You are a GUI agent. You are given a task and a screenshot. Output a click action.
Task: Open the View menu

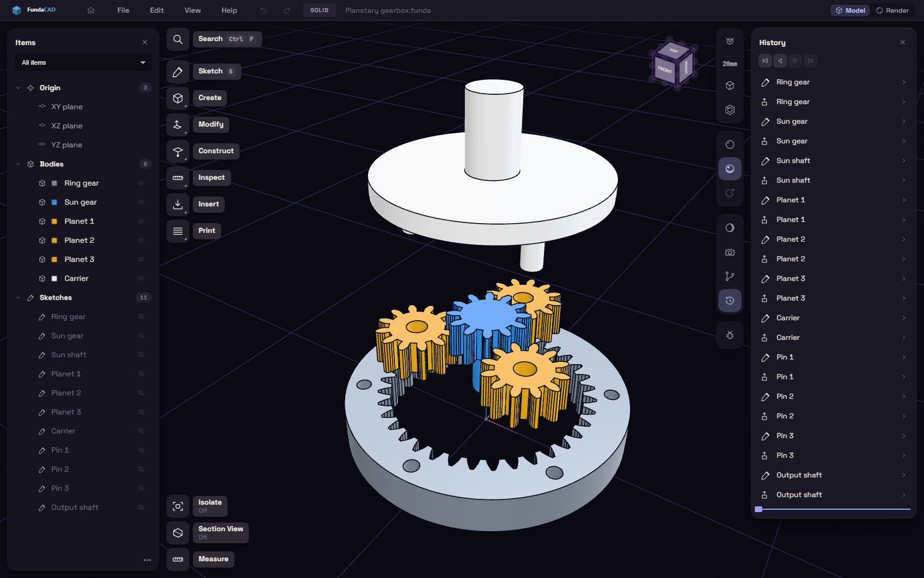pyautogui.click(x=192, y=10)
